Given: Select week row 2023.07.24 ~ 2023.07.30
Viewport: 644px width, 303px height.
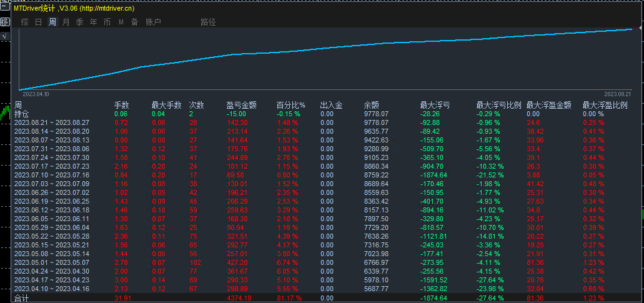Looking at the screenshot, I should coord(327,157).
